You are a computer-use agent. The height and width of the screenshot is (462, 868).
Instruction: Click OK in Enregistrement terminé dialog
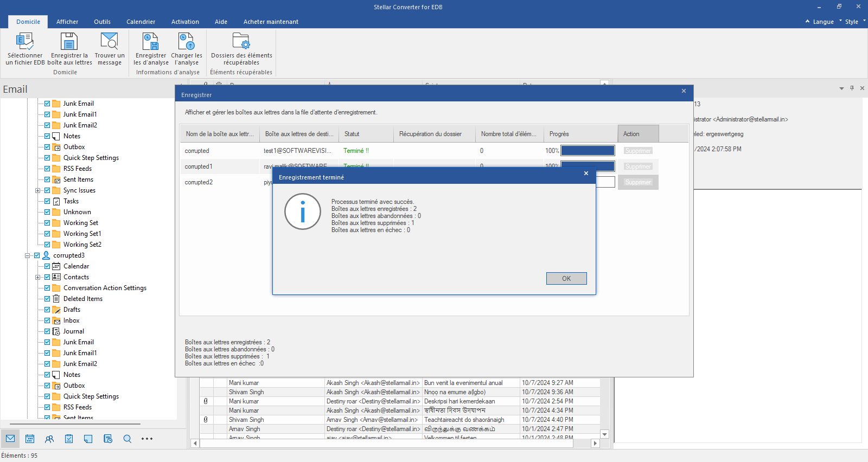(566, 278)
